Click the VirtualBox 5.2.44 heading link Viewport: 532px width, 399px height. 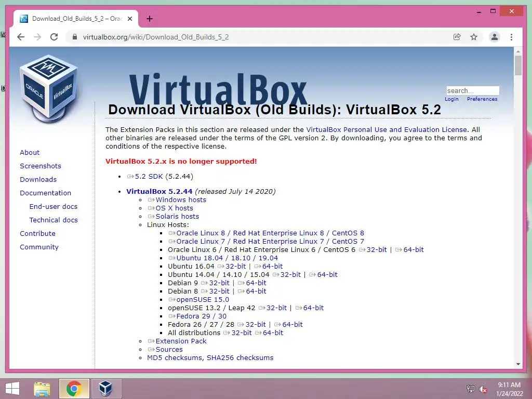tap(159, 191)
